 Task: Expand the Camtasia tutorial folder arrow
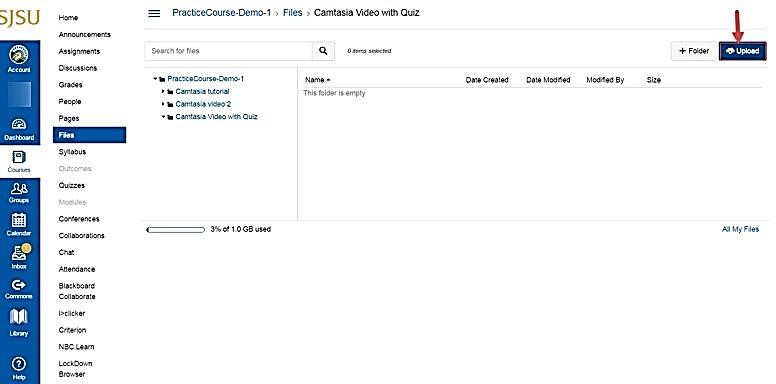[163, 92]
